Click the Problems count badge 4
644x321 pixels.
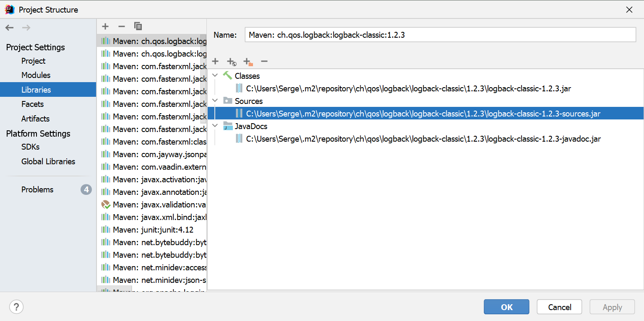tap(86, 189)
